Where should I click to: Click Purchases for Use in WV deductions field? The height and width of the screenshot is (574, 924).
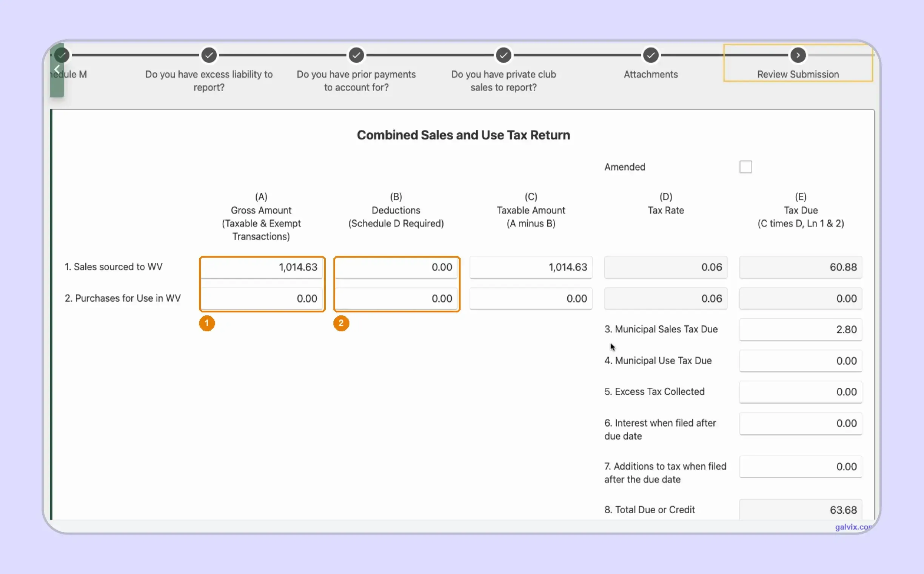396,299
